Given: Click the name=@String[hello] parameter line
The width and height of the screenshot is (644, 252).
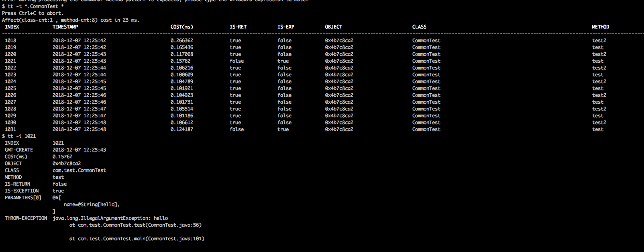Looking at the screenshot, I should (92, 205).
